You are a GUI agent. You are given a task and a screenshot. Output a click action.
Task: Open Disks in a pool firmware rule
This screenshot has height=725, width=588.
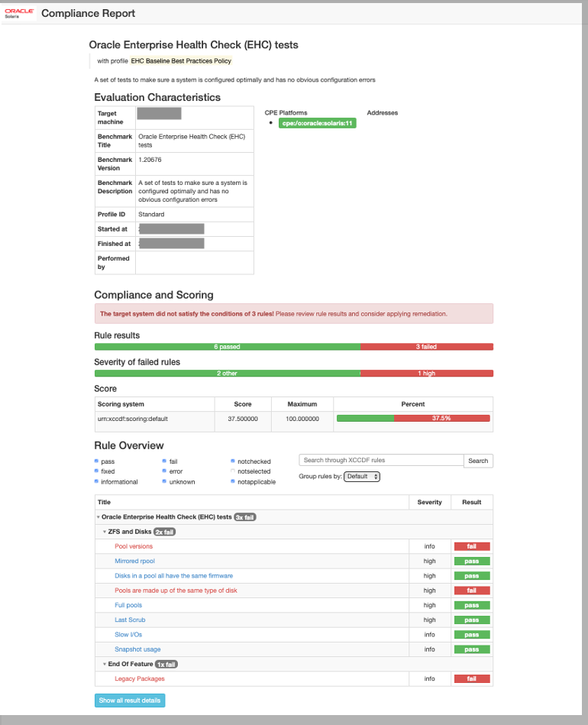point(174,576)
